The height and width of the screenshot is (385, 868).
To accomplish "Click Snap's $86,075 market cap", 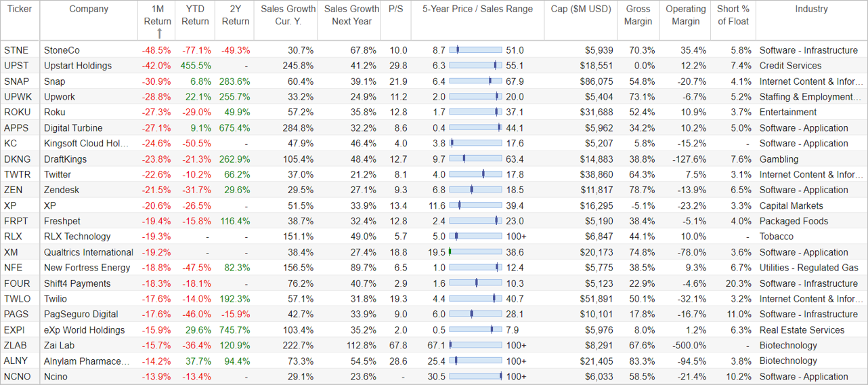I will pos(596,81).
